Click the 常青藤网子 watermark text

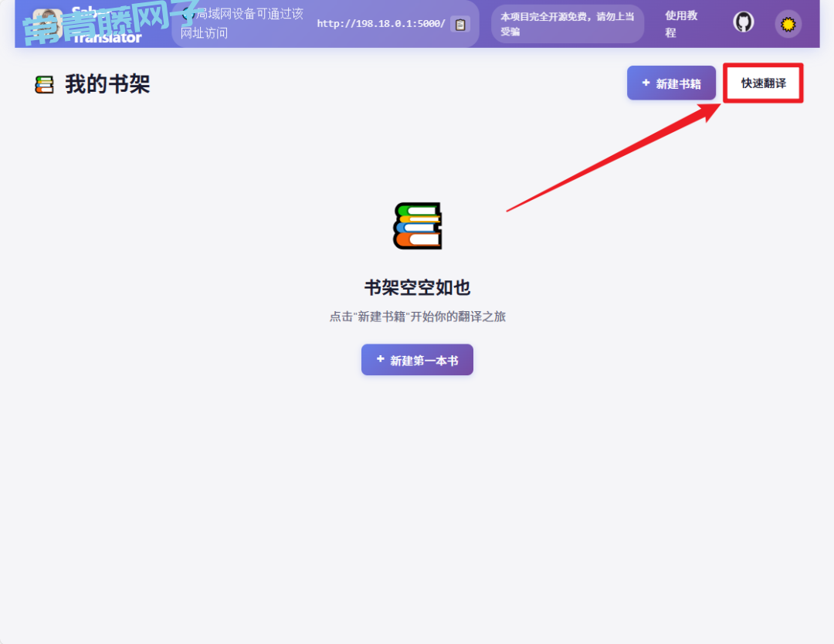click(x=108, y=23)
